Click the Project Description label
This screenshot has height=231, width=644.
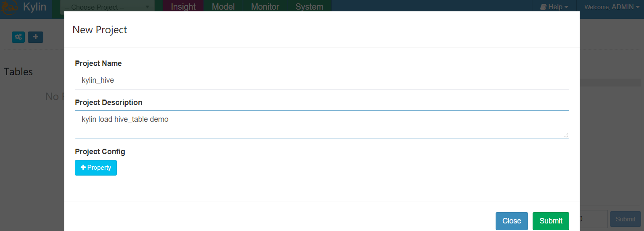pyautogui.click(x=108, y=102)
